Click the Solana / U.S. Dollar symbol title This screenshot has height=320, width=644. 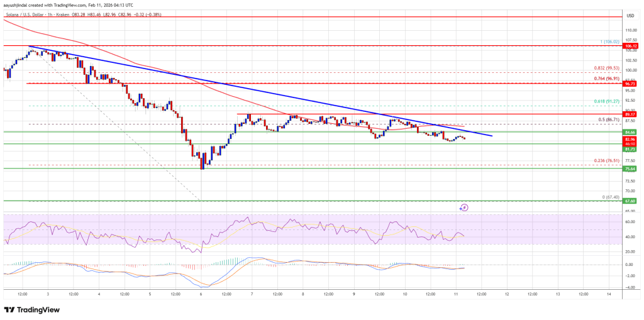pos(25,15)
